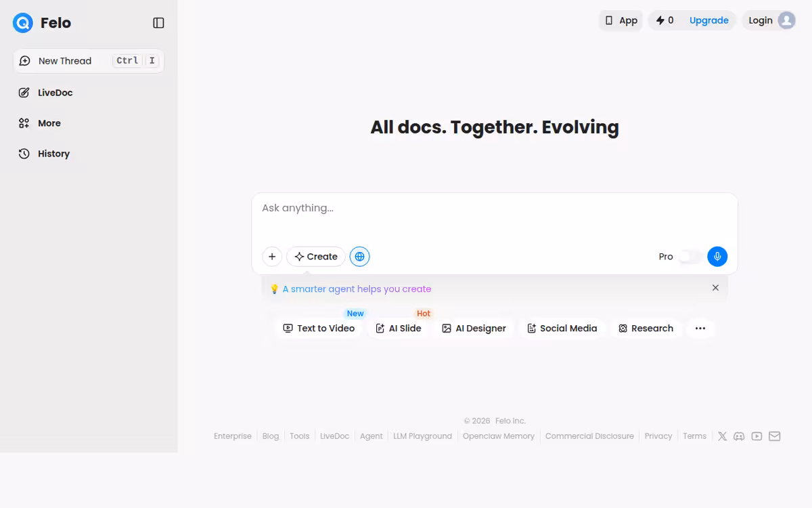The image size is (812, 508).
Task: Click the 'All docs. Together. Evolving' heading
Action: coord(495,127)
